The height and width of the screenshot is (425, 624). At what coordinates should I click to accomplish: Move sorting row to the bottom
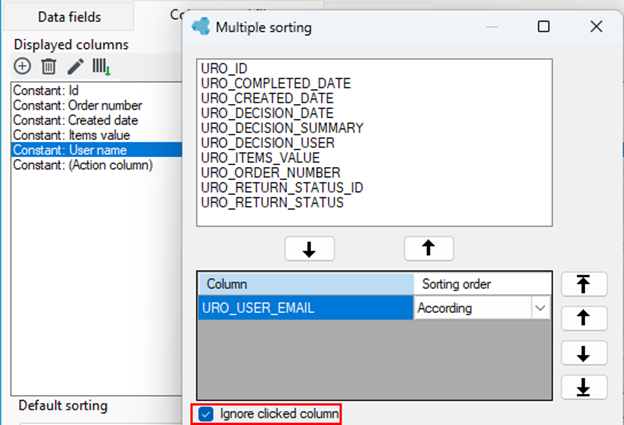584,387
